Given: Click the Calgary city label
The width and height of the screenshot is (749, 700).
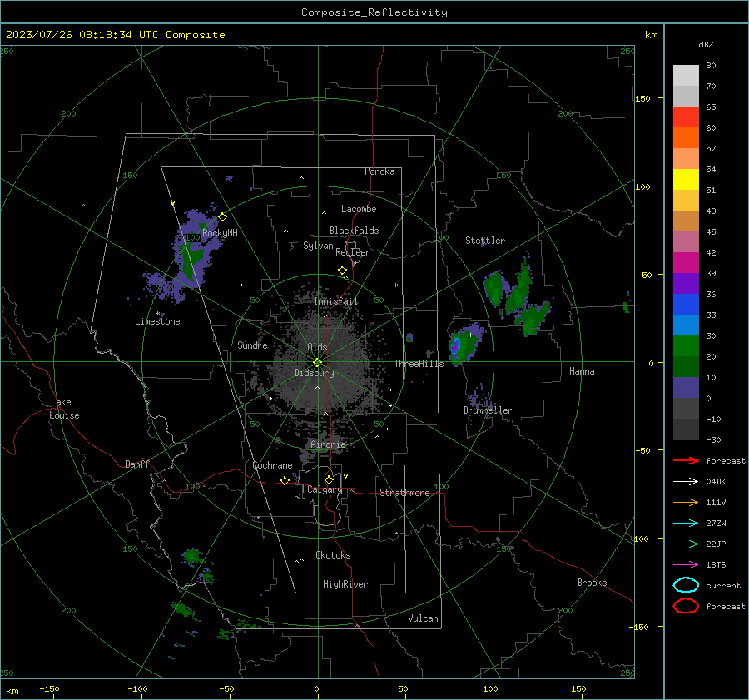Looking at the screenshot, I should [x=325, y=489].
